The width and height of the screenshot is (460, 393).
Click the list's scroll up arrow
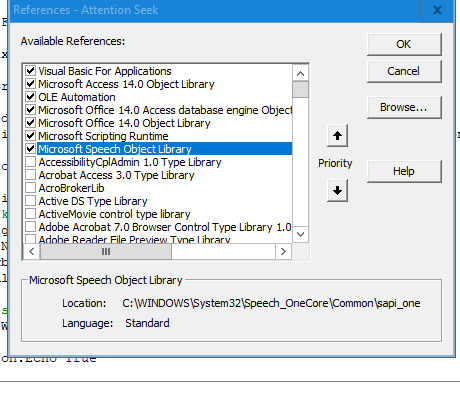pos(300,73)
